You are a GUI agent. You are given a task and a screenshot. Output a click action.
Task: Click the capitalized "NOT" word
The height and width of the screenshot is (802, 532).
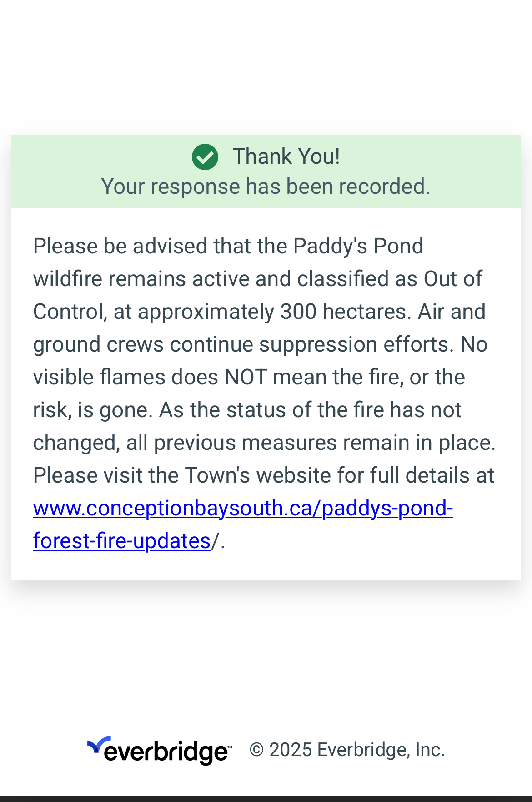click(245, 377)
